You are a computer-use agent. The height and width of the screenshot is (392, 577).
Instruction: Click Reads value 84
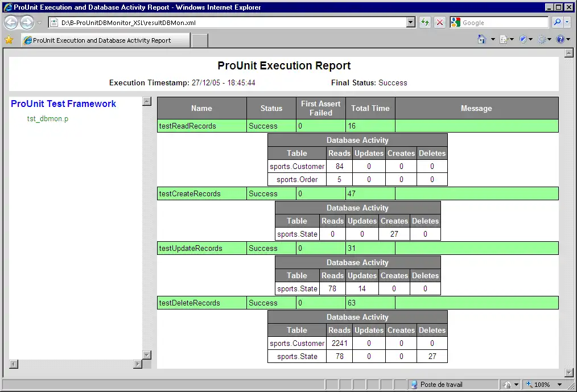point(339,166)
